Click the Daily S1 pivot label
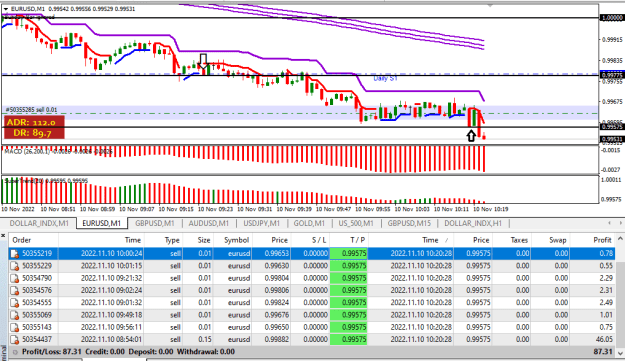The width and height of the screenshot is (625, 361). coord(385,78)
